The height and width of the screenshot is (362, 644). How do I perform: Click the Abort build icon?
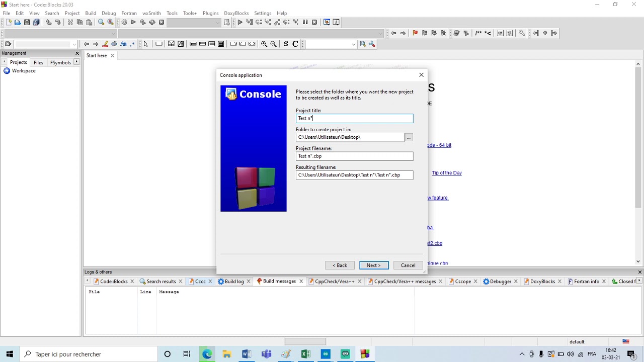tap(162, 22)
